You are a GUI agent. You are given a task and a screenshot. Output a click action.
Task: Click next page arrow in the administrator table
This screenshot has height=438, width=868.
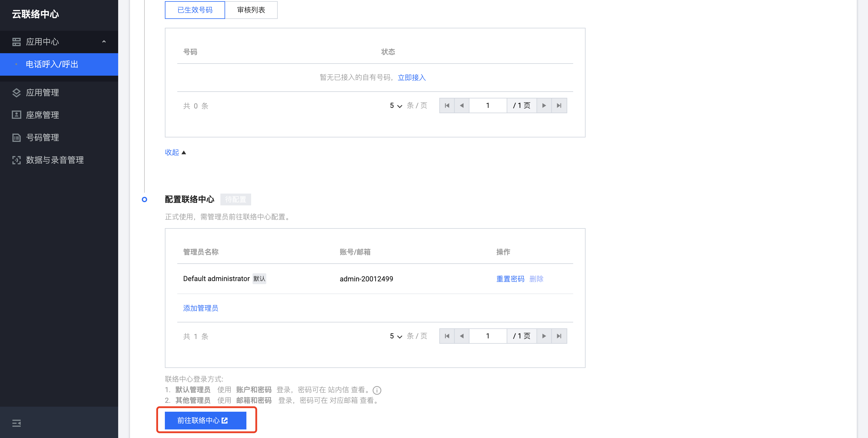click(x=544, y=336)
